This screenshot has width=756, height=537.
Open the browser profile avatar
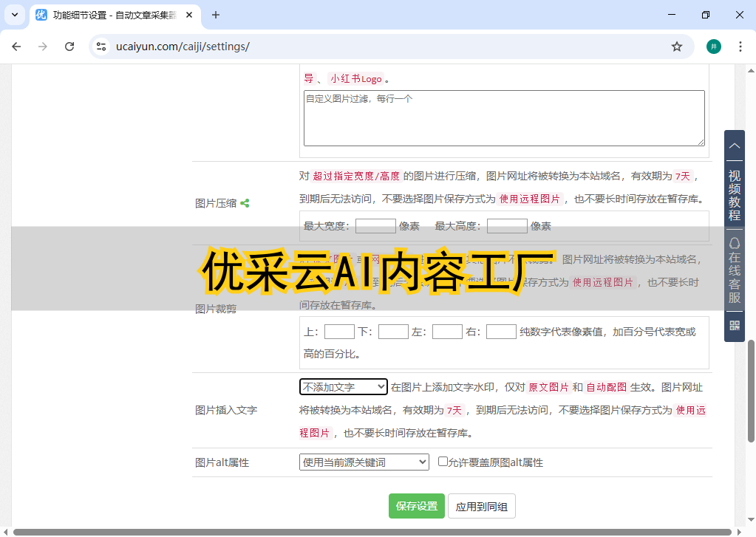pyautogui.click(x=713, y=47)
